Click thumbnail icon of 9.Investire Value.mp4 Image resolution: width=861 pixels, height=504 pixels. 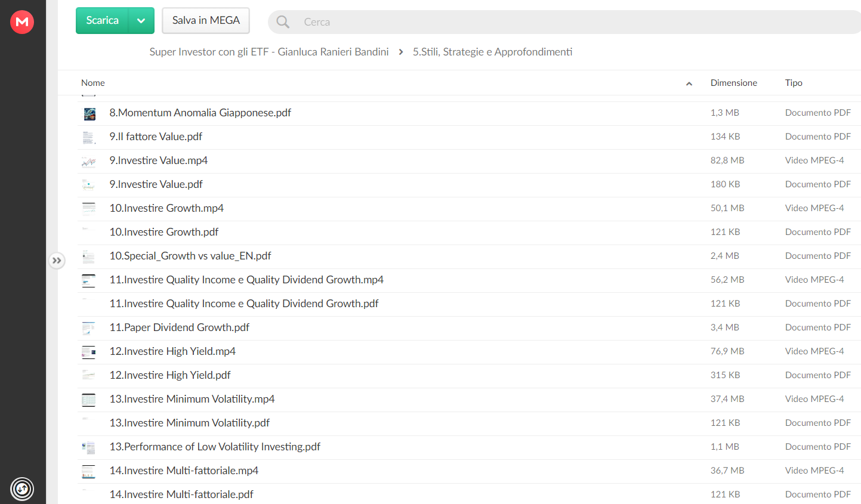click(89, 161)
